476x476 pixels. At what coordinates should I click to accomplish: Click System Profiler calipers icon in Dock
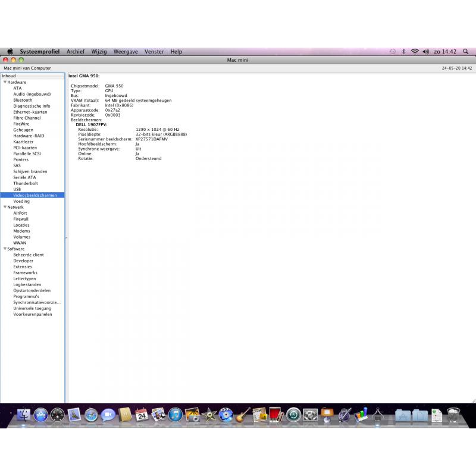pos(378,415)
